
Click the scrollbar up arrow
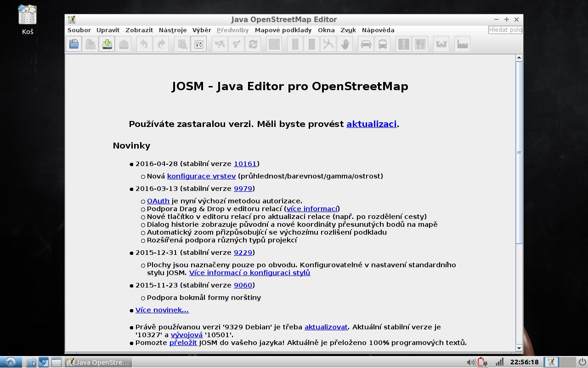point(519,57)
